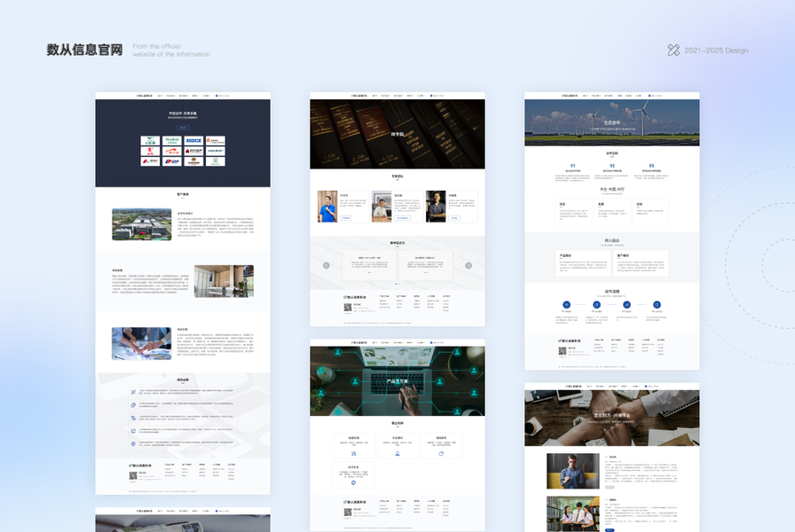Click the wind turbine hero banner
Screen dimensions: 795x532
pyautogui.click(x=612, y=122)
